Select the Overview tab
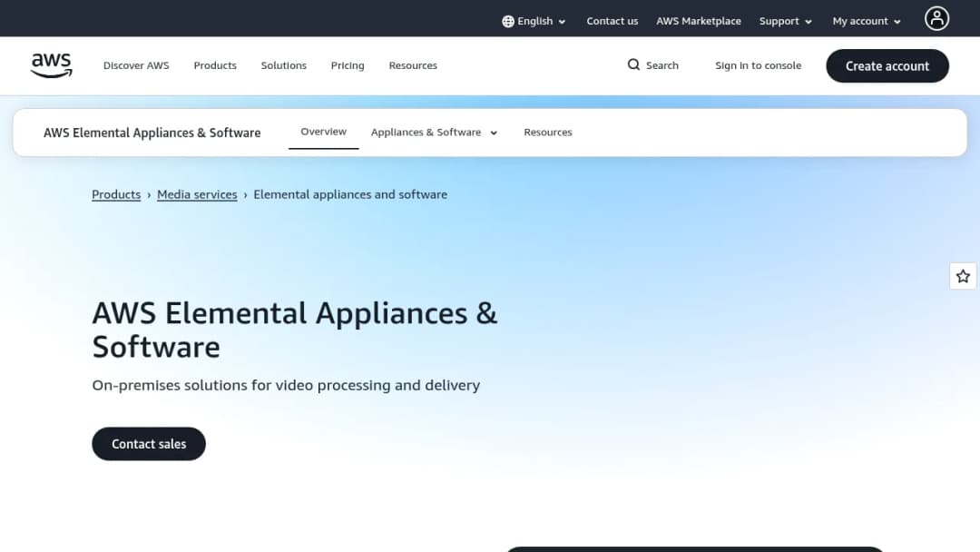The height and width of the screenshot is (552, 980). (324, 132)
